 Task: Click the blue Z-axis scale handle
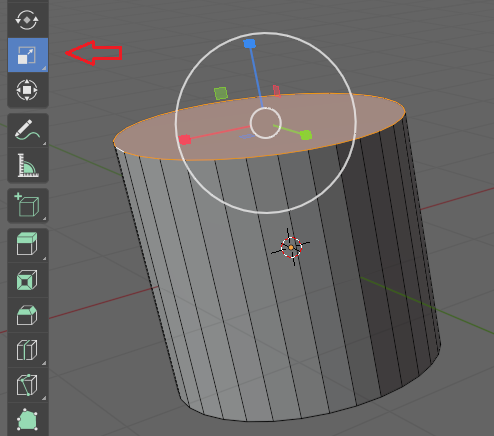point(249,44)
